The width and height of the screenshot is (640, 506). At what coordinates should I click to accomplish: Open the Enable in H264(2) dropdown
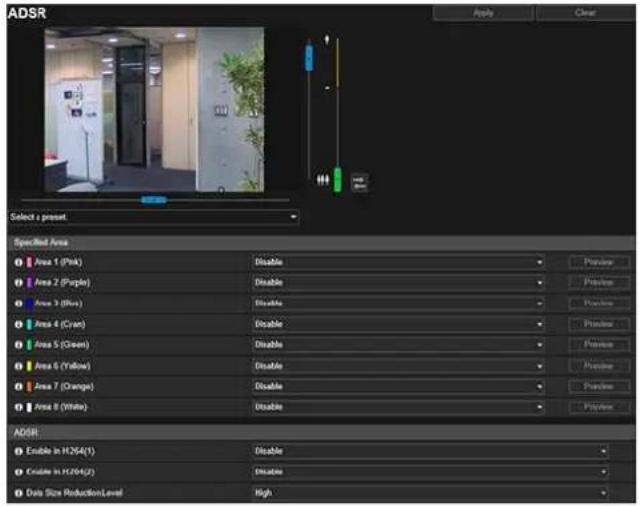(x=430, y=472)
